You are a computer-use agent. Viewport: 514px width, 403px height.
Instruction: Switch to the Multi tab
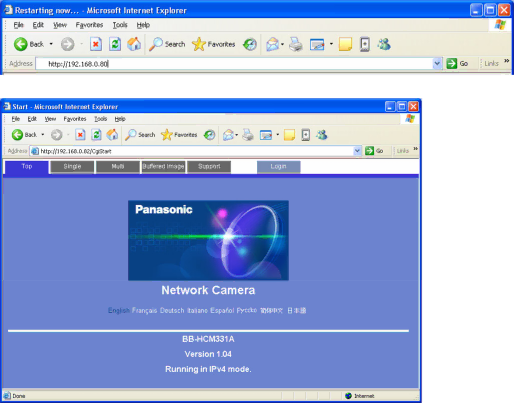pyautogui.click(x=118, y=167)
